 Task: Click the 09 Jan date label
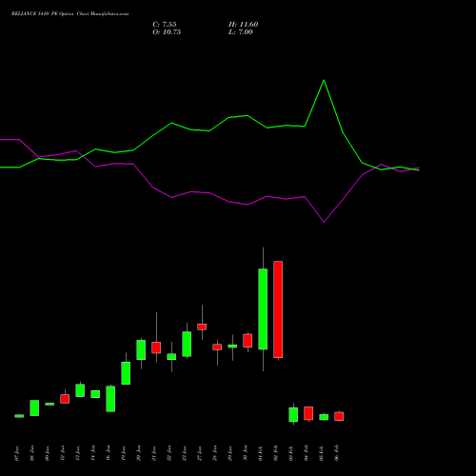[x=48, y=453]
